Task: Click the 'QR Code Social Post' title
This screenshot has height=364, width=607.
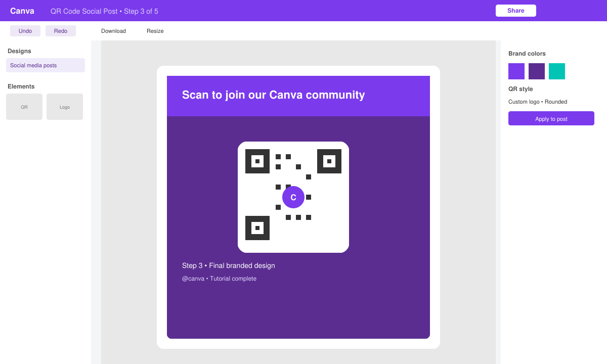Action: (84, 11)
